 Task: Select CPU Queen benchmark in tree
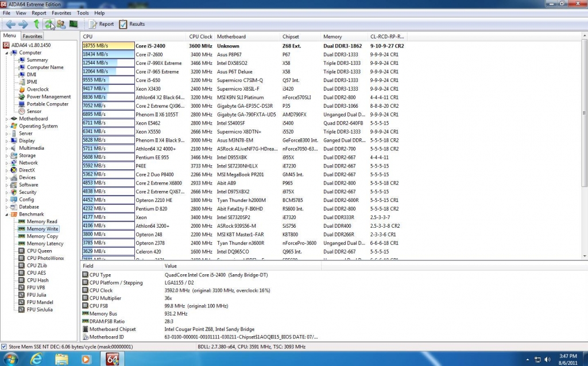pos(39,251)
